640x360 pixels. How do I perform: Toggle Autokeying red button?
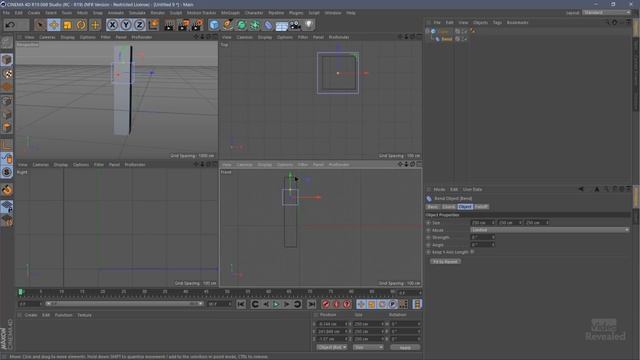(x=336, y=304)
